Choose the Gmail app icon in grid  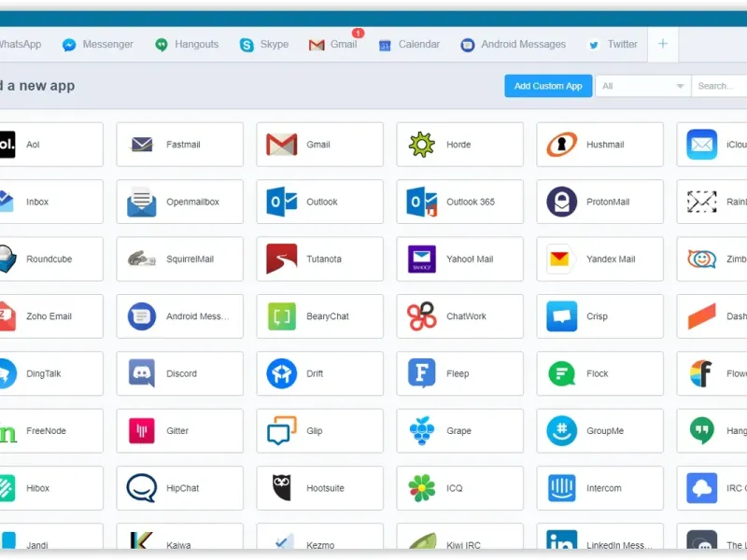282,145
